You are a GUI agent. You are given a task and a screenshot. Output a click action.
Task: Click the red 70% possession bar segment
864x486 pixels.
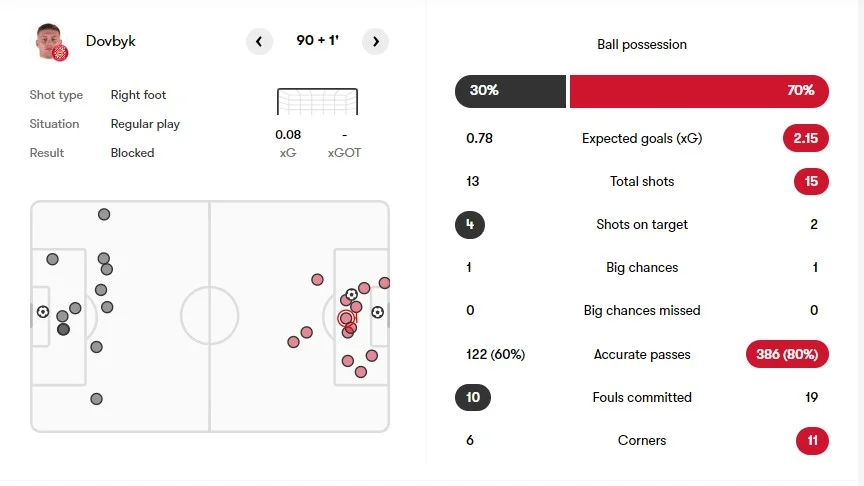(x=699, y=90)
